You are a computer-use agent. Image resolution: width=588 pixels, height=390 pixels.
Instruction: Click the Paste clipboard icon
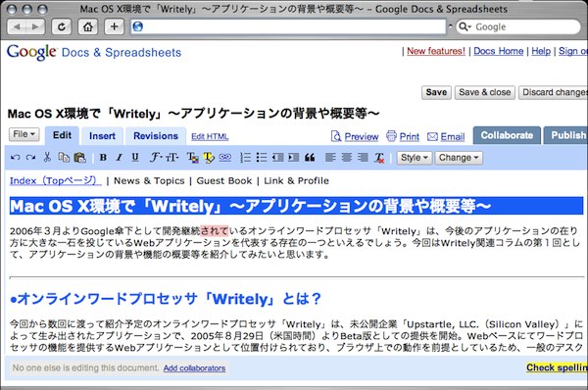pyautogui.click(x=80, y=158)
